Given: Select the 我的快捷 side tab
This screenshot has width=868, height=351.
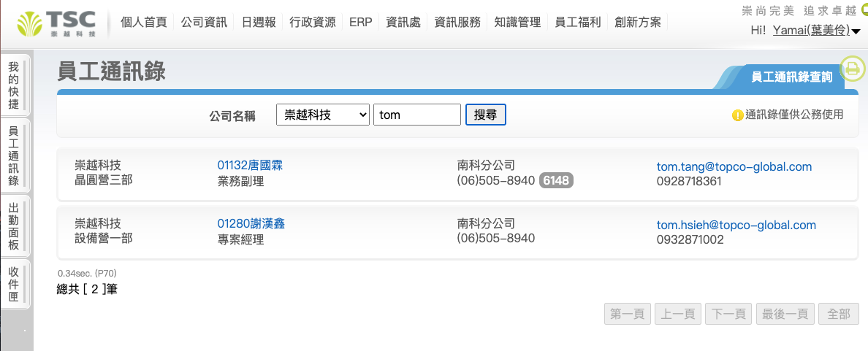Looking at the screenshot, I should [x=14, y=85].
